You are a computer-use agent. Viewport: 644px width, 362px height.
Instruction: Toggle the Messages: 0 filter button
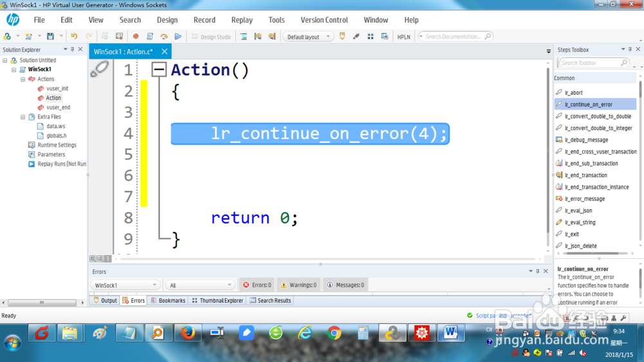coord(345,285)
